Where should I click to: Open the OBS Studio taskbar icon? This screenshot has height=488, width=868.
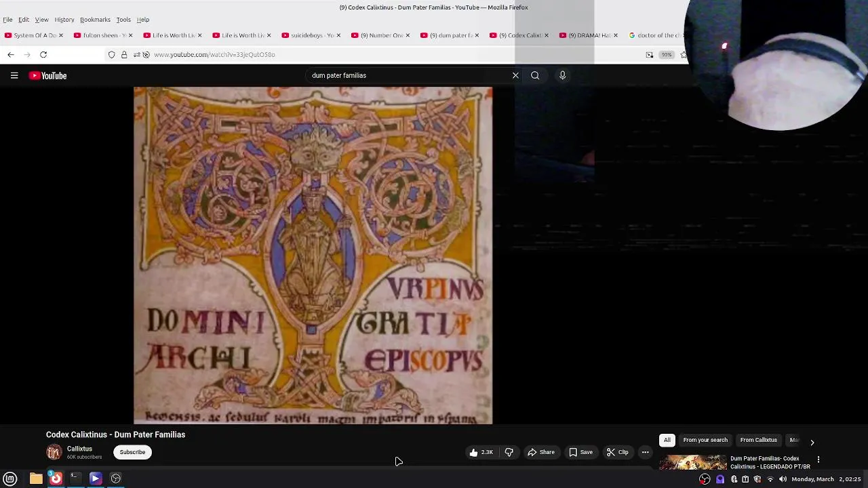pyautogui.click(x=116, y=479)
